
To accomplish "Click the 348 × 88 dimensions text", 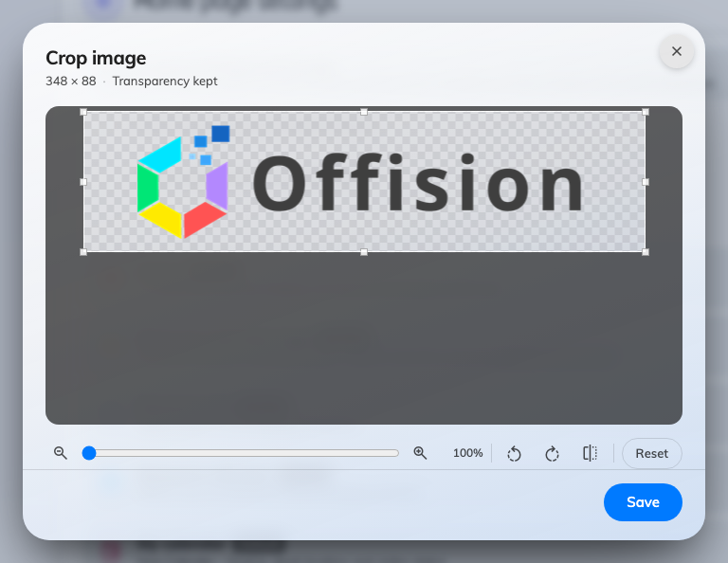I will tap(70, 82).
